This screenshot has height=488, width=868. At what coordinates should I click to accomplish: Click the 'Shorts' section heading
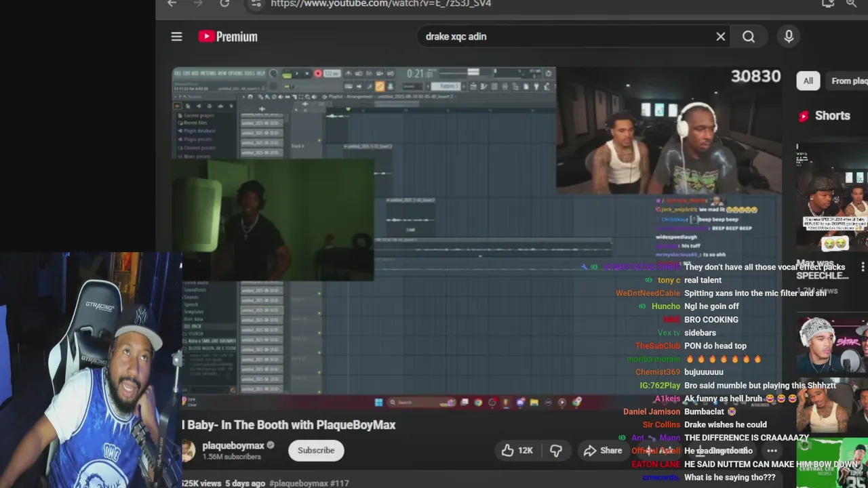[832, 115]
